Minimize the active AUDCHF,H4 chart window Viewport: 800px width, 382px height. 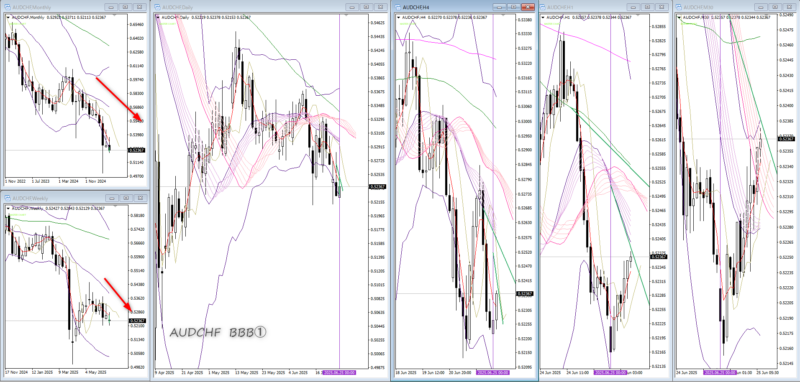click(x=500, y=7)
